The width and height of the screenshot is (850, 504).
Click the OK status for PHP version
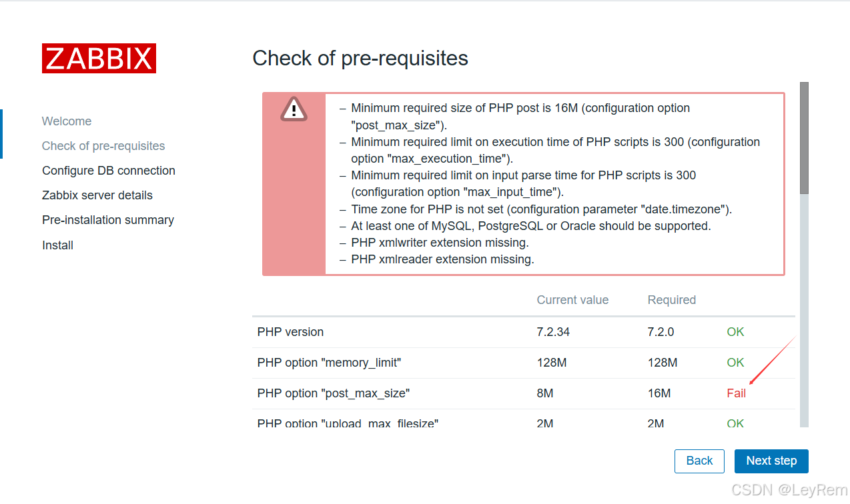[x=735, y=332]
